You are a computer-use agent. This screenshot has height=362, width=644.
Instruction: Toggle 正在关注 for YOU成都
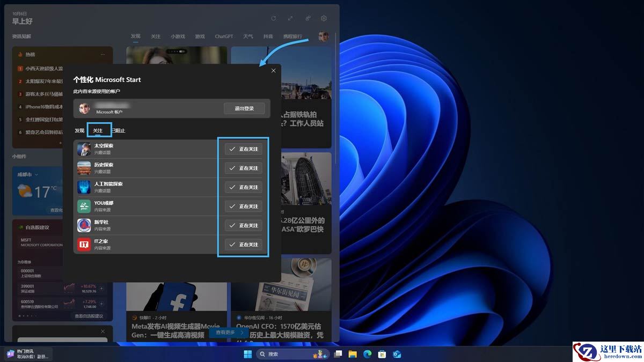[x=244, y=206]
